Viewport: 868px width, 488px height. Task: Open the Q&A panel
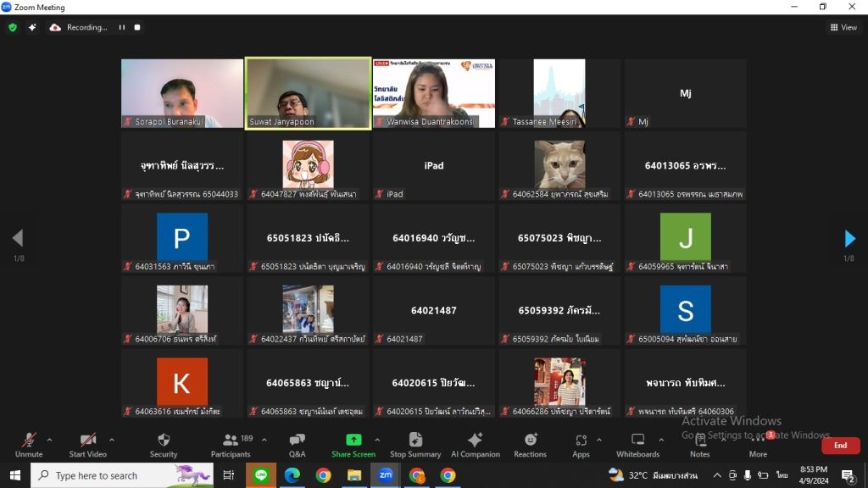click(298, 446)
